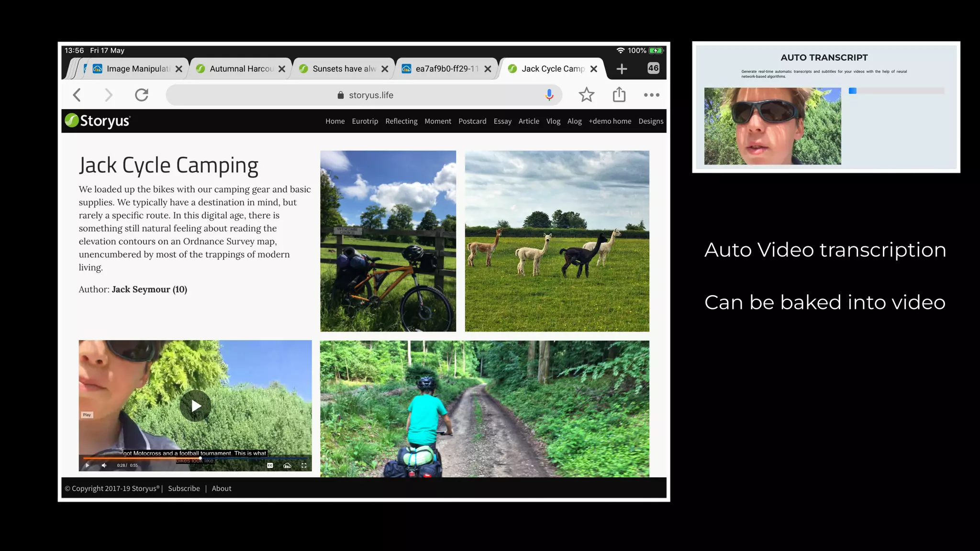Screen dimensions: 980x551
Task: Show the tab switcher with 46 tabs
Action: [653, 68]
